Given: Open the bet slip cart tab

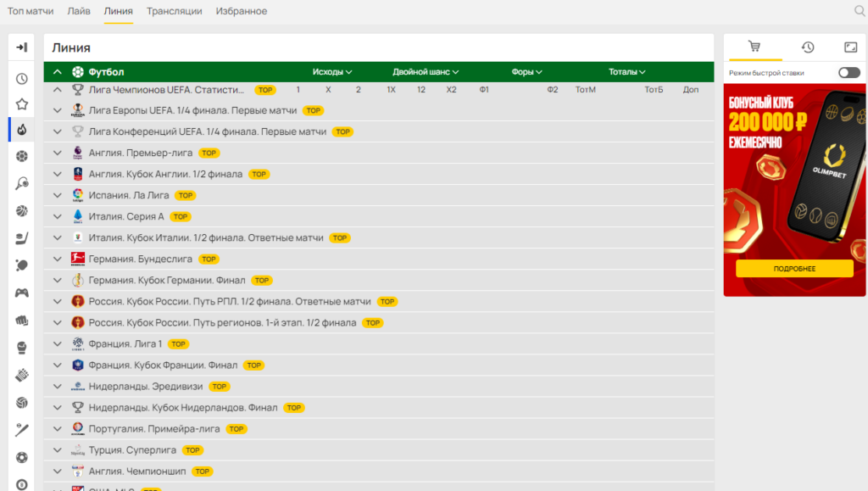Looking at the screenshot, I should pos(754,47).
